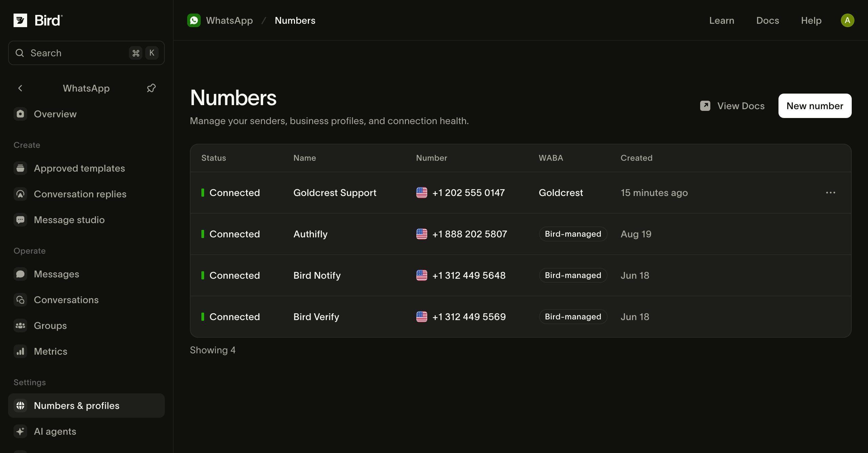This screenshot has height=453, width=868.
Task: Click the green WhatsApp breadcrumb icon
Action: (x=194, y=20)
